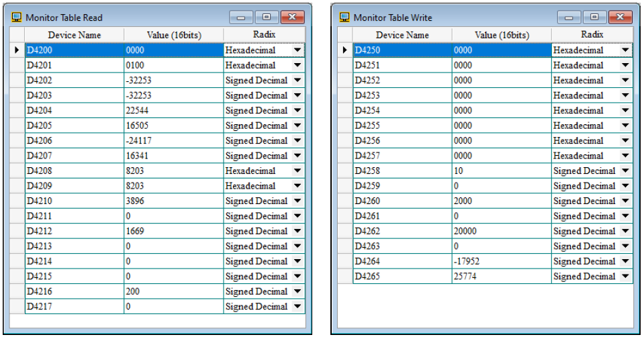Open Radix dropdown for device D4200
644x337 pixels.
coord(297,50)
